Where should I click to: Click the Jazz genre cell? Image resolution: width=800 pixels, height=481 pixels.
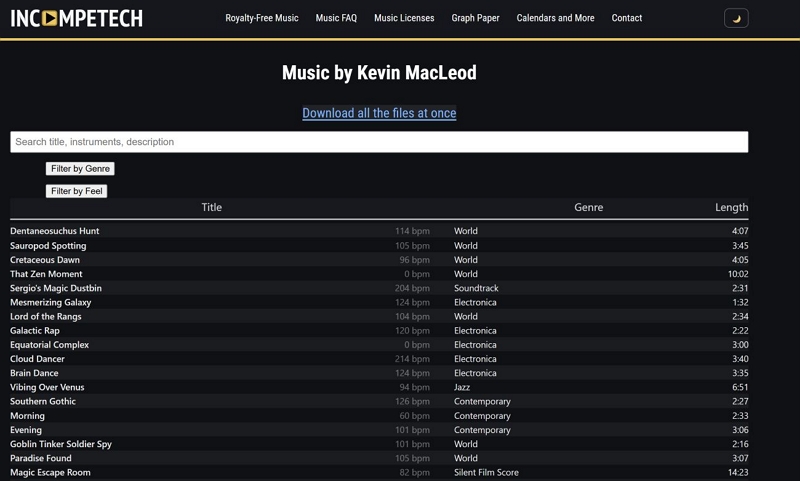point(462,388)
